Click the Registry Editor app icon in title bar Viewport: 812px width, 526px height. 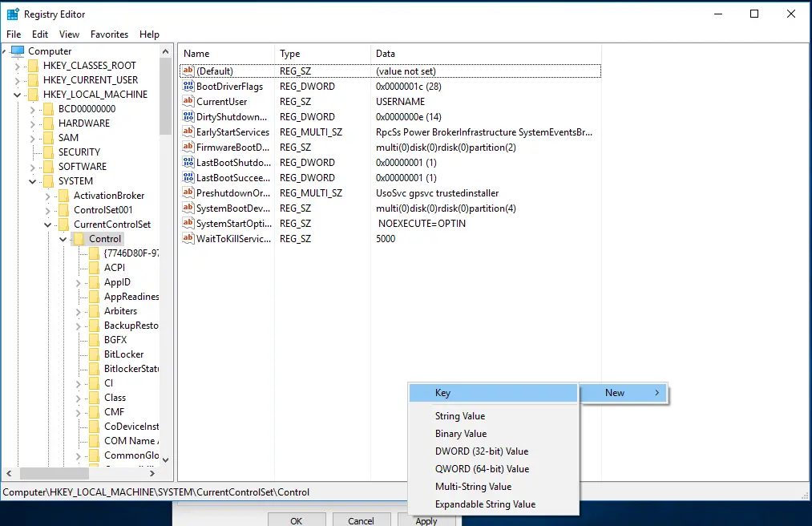(x=13, y=14)
